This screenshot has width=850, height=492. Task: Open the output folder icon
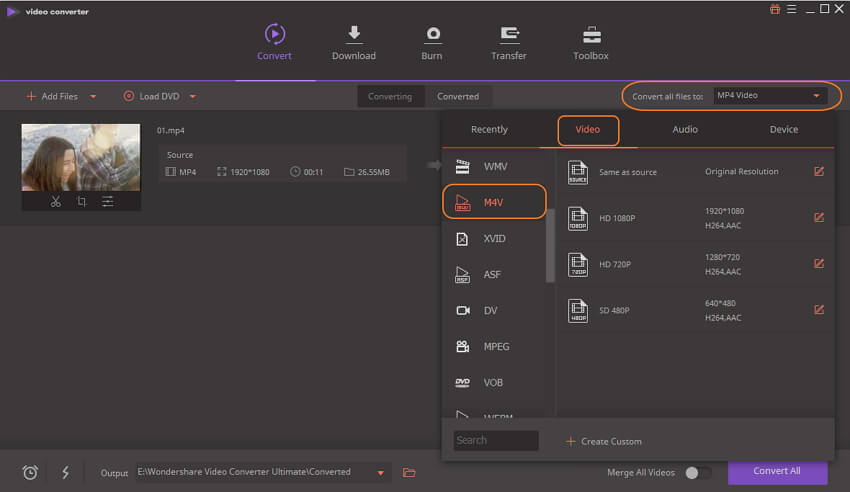tap(409, 472)
